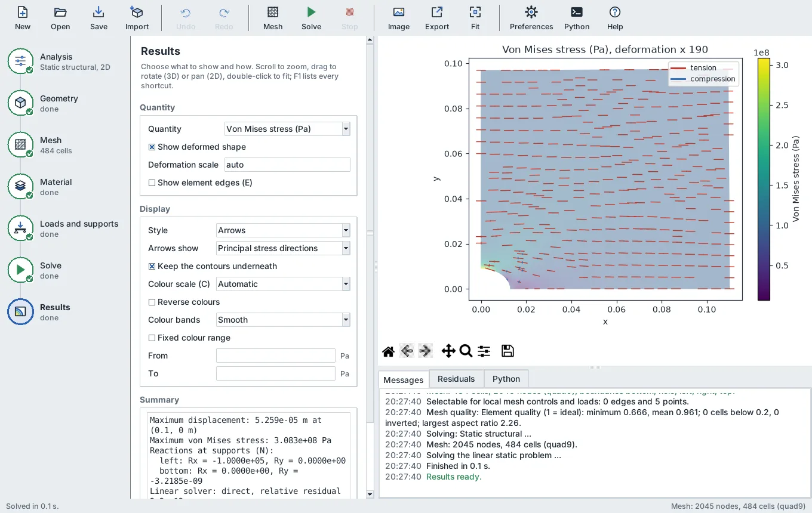The image size is (812, 513).
Task: Open the Quantity dropdown
Action: click(287, 129)
